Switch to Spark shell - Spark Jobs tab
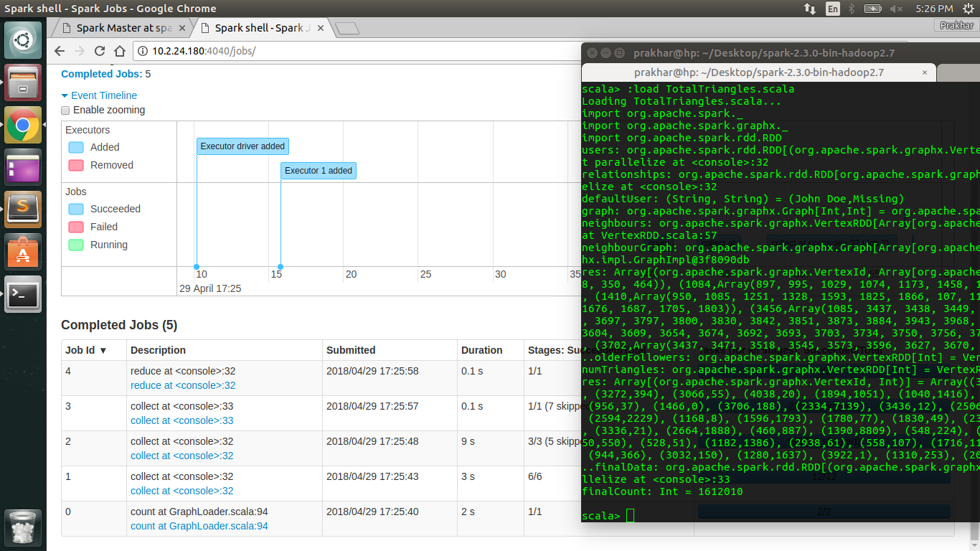 262,28
